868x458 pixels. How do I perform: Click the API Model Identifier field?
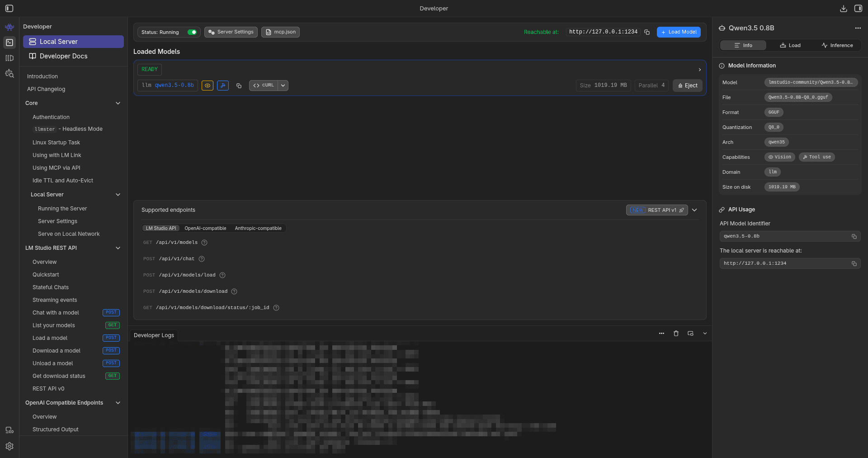(790, 236)
